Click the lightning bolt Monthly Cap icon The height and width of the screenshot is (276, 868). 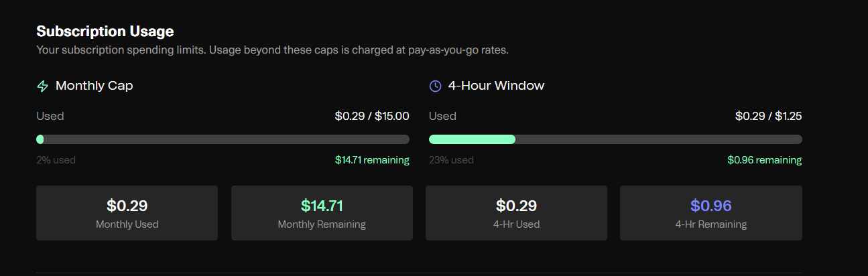pyautogui.click(x=43, y=86)
